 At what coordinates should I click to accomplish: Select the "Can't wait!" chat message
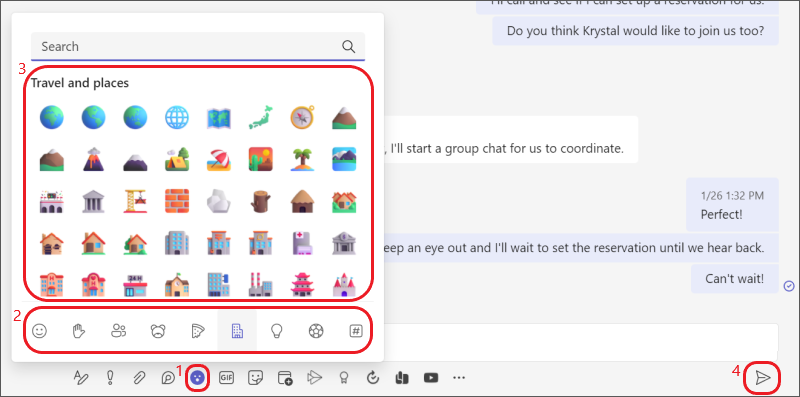[x=735, y=279]
